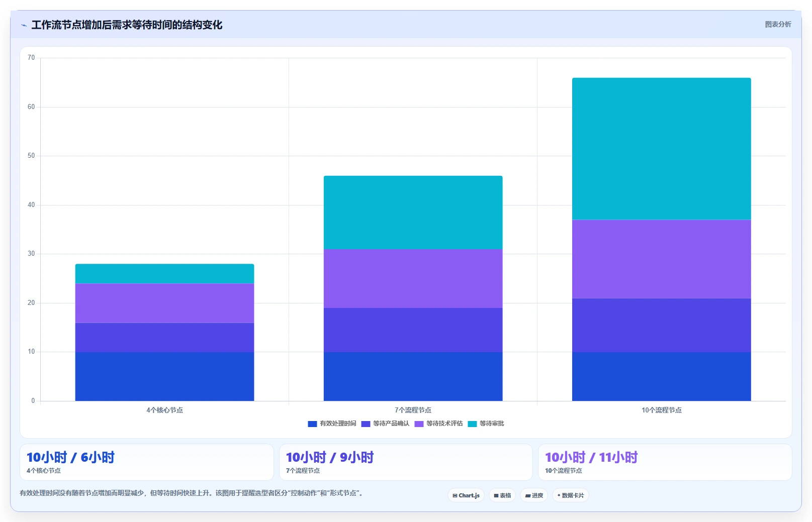Click the footer note starting 有效处理时间没有随着节点增加
This screenshot has width=812, height=522.
click(x=191, y=493)
